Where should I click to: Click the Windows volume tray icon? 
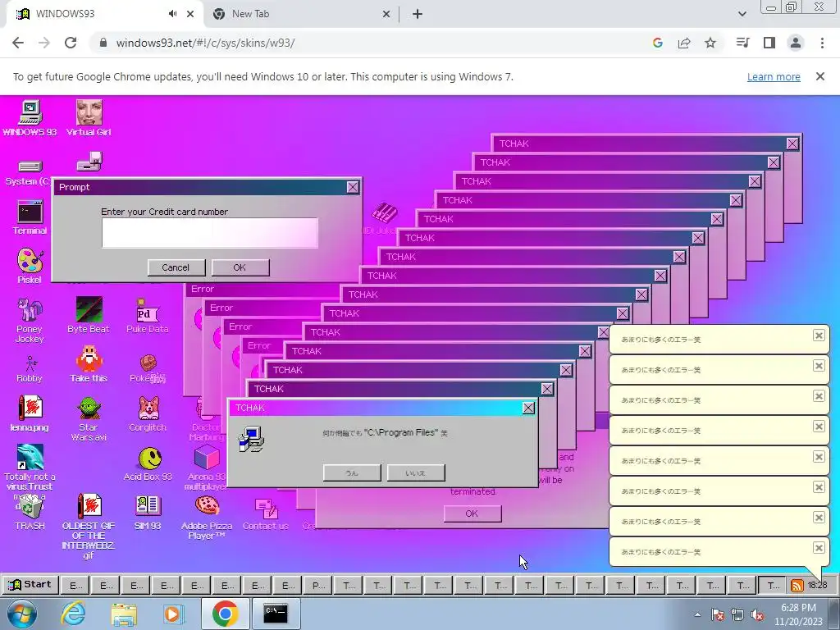pos(757,615)
